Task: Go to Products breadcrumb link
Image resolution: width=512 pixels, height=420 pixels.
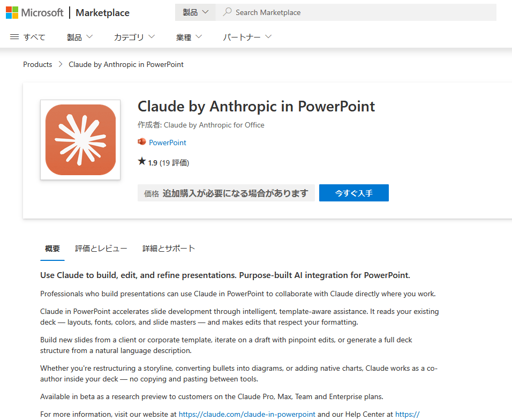Action: tap(37, 64)
